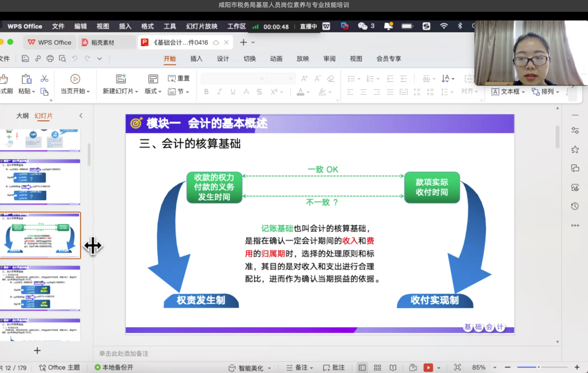The height and width of the screenshot is (373, 588).
Task: Click the 重置 reset button
Action: coord(179,78)
